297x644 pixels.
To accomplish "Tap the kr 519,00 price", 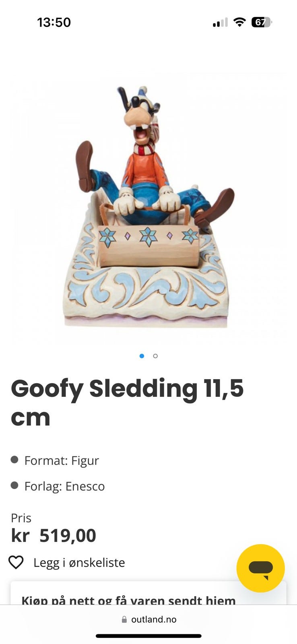I will (54, 535).
